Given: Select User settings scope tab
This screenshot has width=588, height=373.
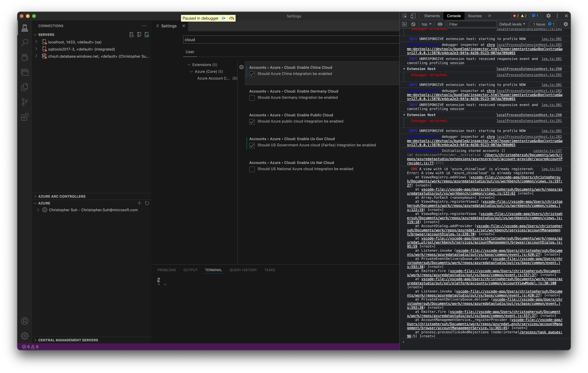Looking at the screenshot, I should (x=190, y=52).
